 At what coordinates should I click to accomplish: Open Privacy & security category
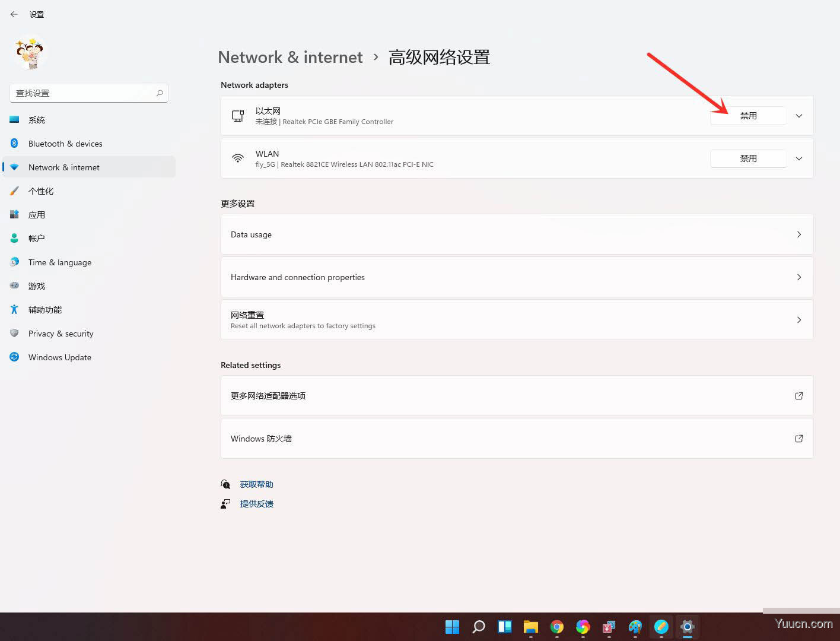89,334
